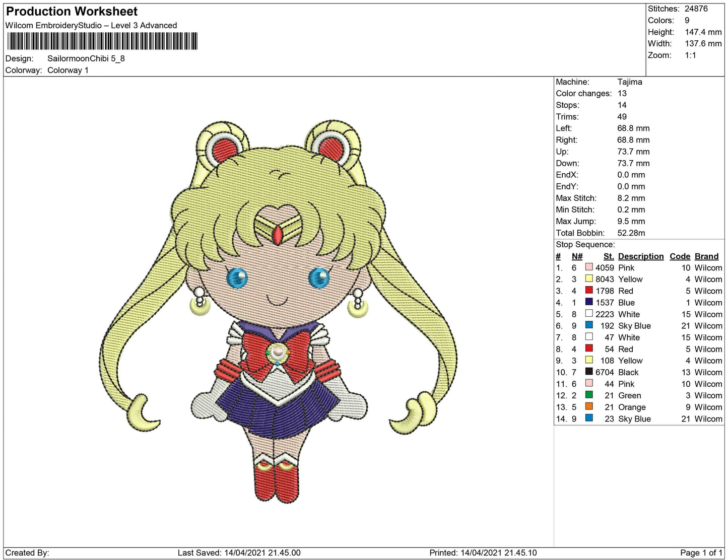The width and height of the screenshot is (728, 560).
Task: Select the Yellow swatch beside 108
Action: 589,360
